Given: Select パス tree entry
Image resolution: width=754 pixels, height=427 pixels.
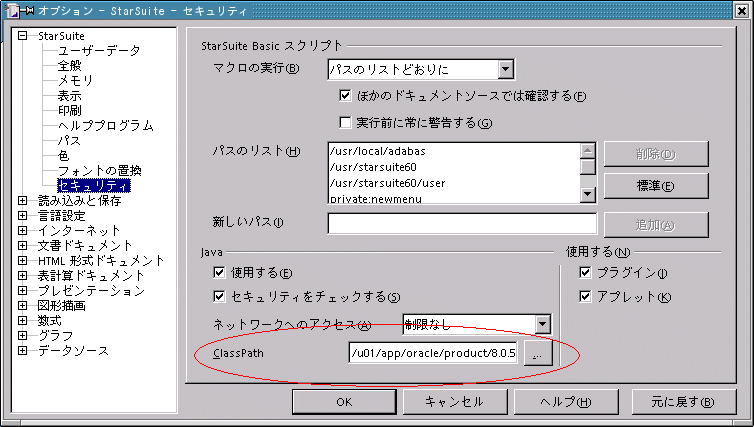Looking at the screenshot, I should pos(69,140).
